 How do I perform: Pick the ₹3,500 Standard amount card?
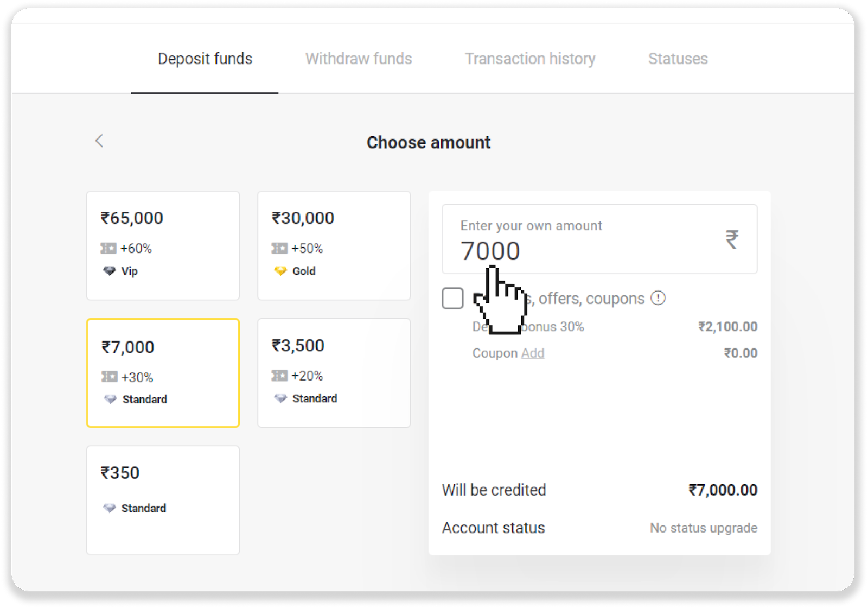pyautogui.click(x=334, y=373)
